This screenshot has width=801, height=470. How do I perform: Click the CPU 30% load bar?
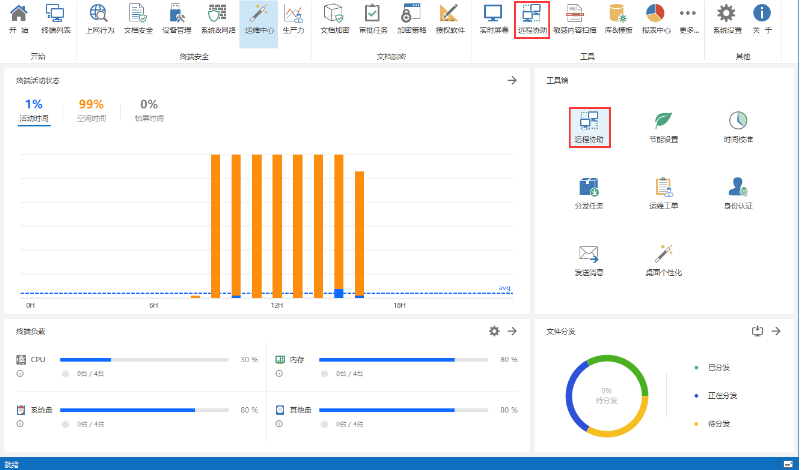[144, 360]
